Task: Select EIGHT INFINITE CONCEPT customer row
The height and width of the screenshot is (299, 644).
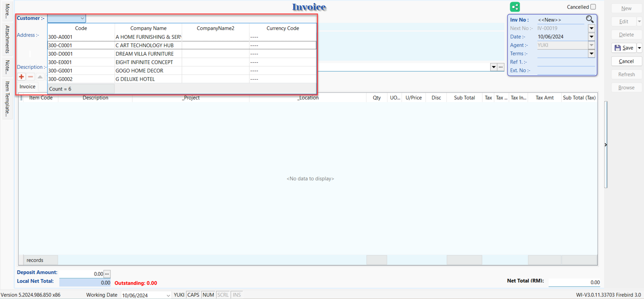Action: pos(182,62)
